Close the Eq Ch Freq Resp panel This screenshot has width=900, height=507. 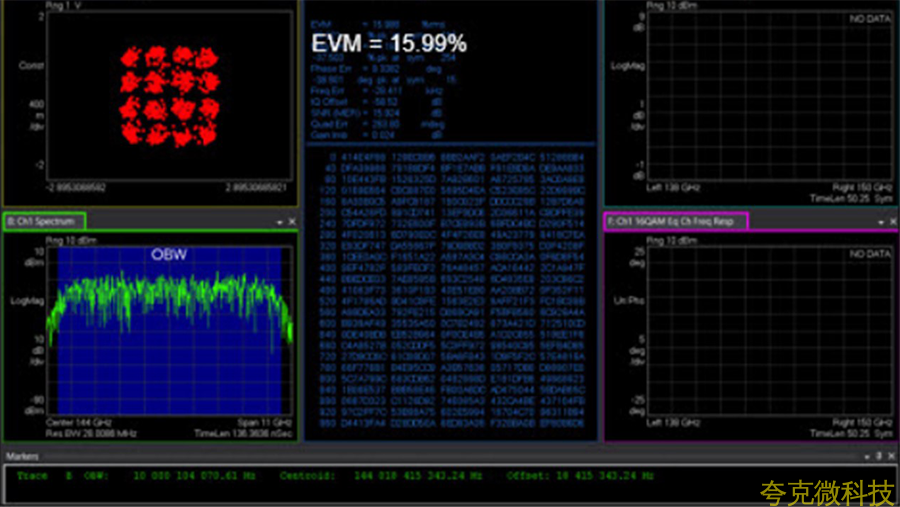click(x=891, y=221)
